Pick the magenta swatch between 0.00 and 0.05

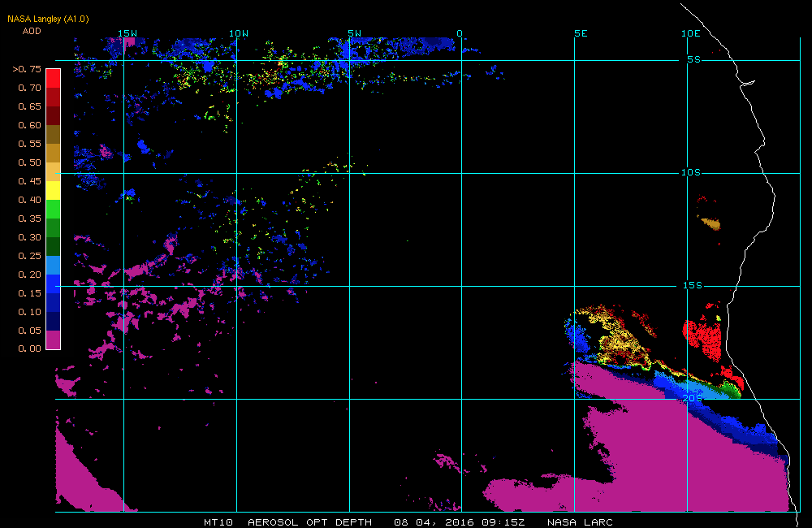pyautogui.click(x=54, y=340)
